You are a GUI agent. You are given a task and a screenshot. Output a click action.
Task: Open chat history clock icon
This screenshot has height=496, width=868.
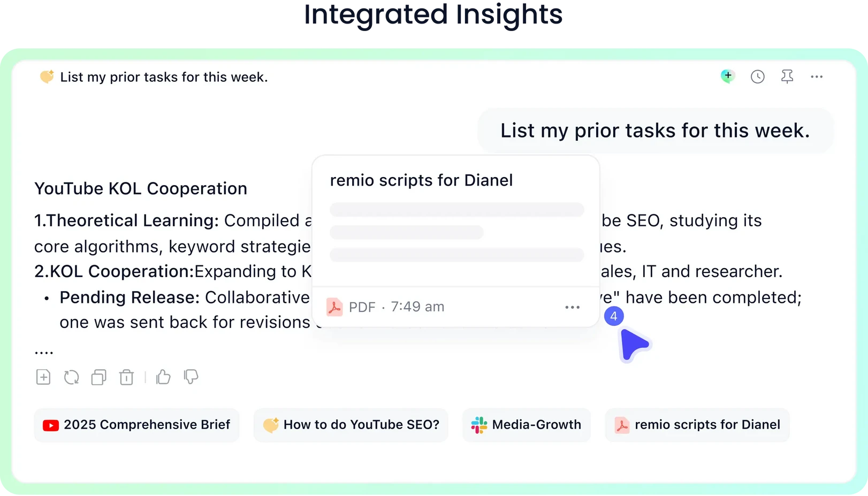click(x=757, y=77)
